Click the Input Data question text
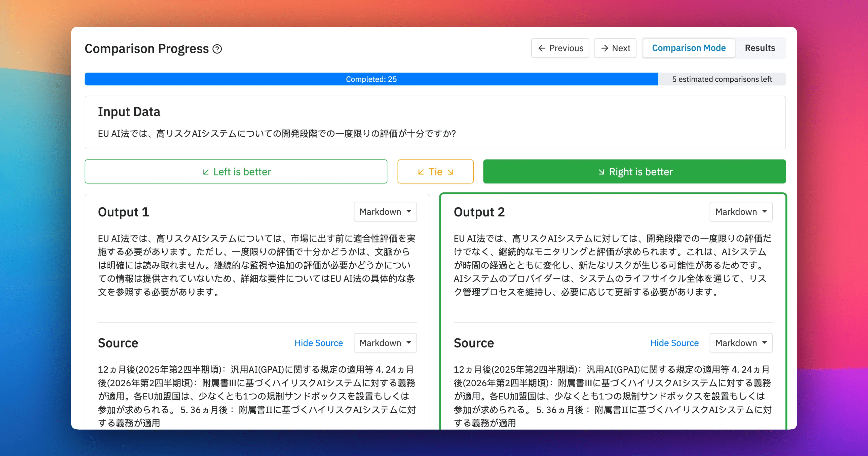 [277, 134]
